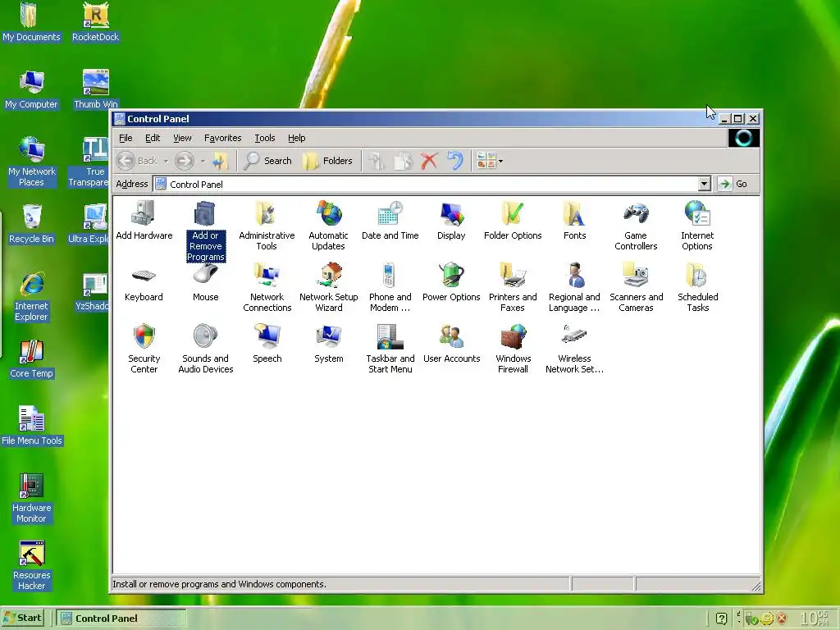Open Wireless Network Setup wizard
Screen dimensions: 840x630
[x=574, y=349]
